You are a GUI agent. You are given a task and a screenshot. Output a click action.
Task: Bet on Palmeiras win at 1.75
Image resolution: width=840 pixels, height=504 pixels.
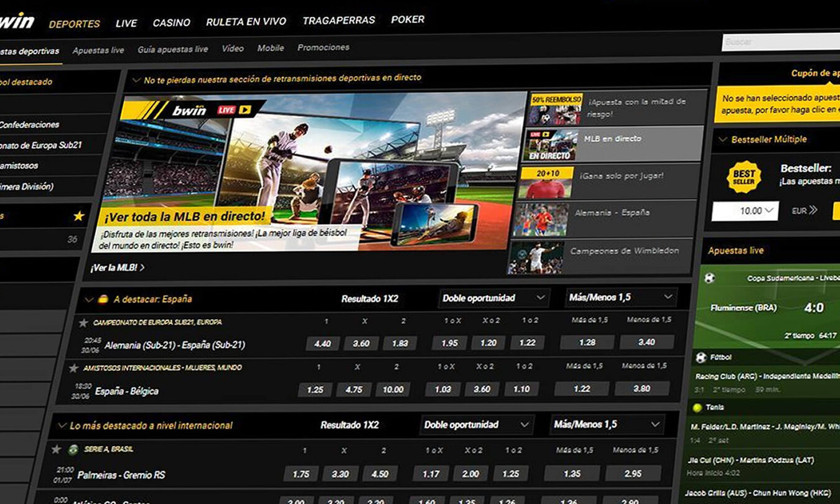coord(301,474)
